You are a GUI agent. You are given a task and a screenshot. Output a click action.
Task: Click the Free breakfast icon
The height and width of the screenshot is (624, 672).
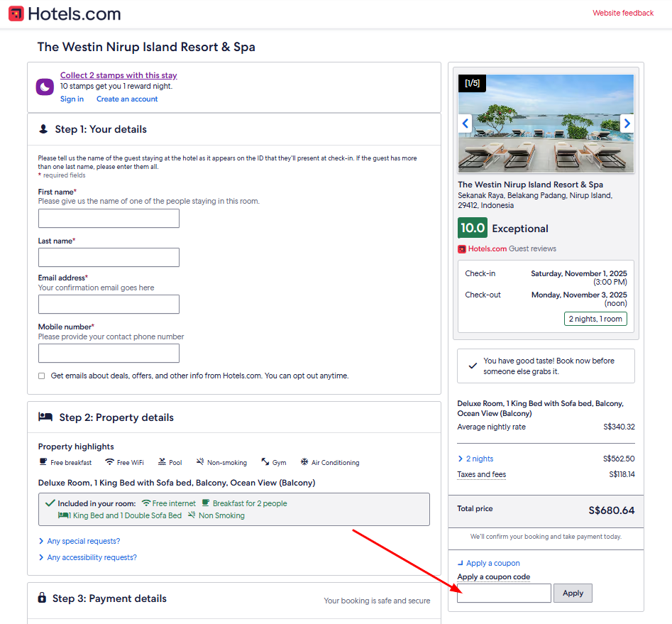[45, 461]
